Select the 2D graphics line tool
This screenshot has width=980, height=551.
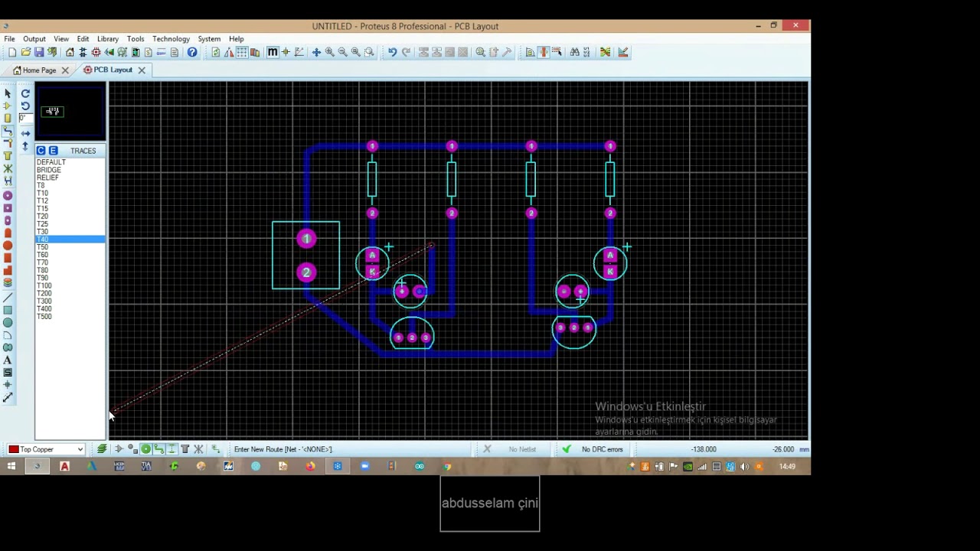click(8, 297)
